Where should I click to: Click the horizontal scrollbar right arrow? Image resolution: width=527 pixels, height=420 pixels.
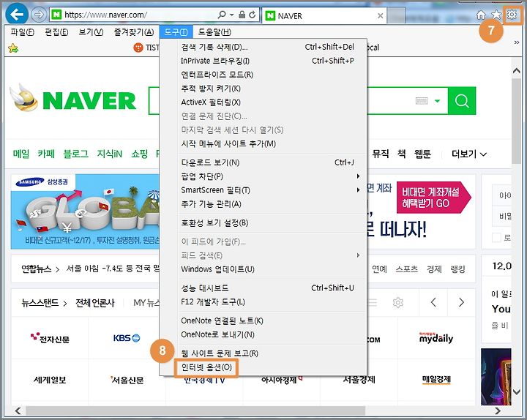click(498, 410)
